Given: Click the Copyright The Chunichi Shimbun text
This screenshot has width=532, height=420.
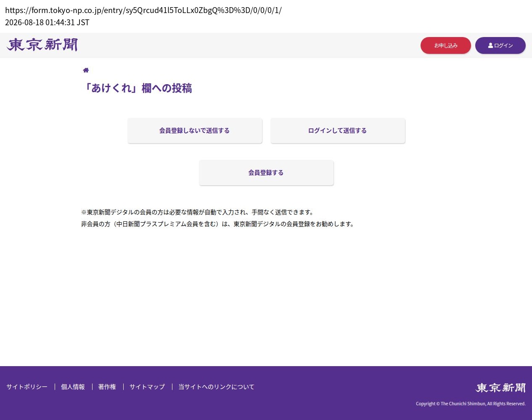Looking at the screenshot, I should [471, 404].
